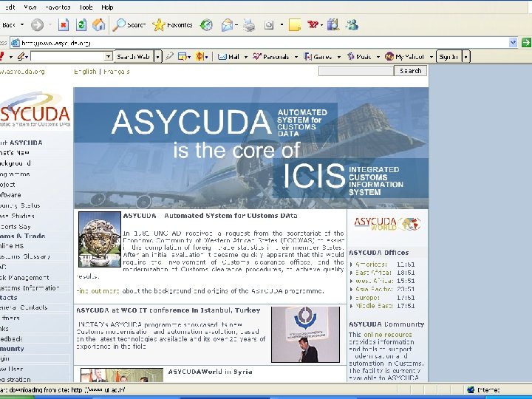Click the Mail envelope toolbar icon

pos(227,25)
